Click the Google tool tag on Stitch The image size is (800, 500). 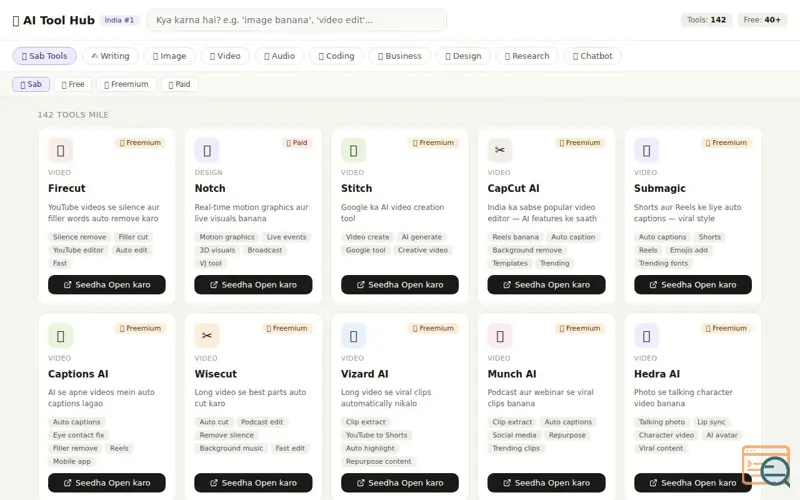tap(365, 251)
